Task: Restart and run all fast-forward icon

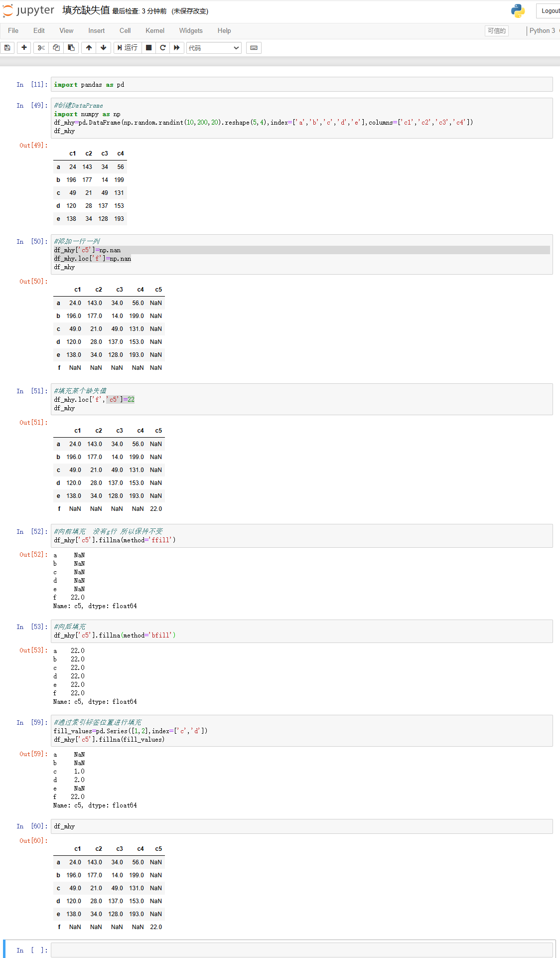Action: [x=177, y=48]
